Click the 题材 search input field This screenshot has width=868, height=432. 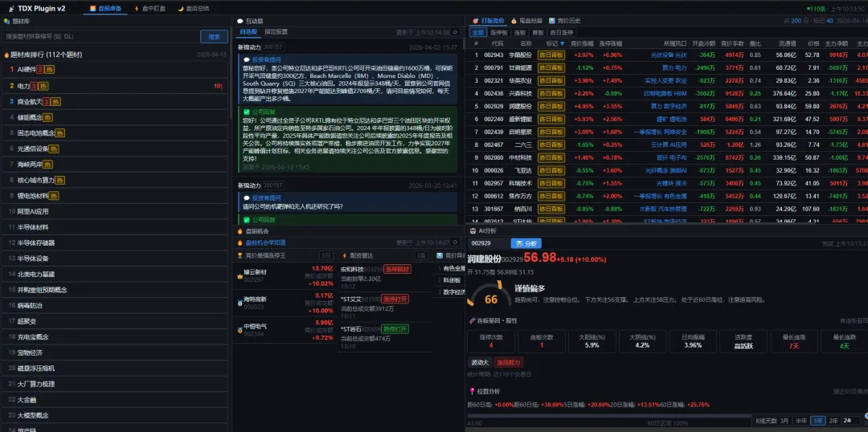pos(100,36)
